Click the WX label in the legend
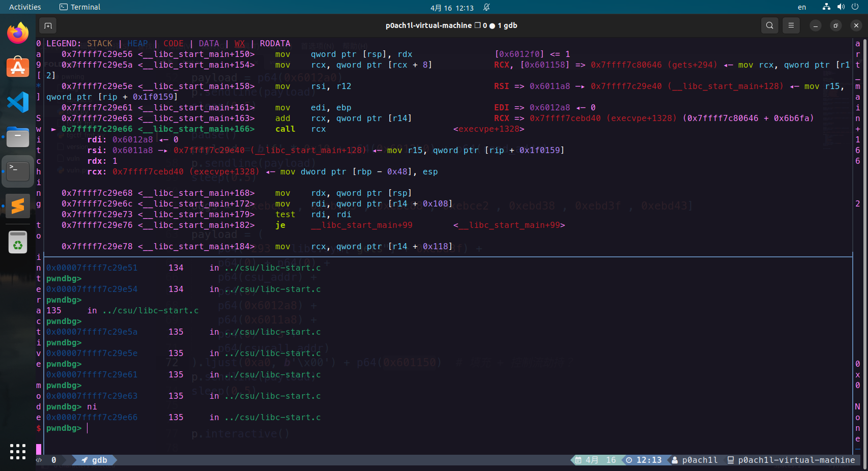Screen dimensions: 868x471 (240, 43)
